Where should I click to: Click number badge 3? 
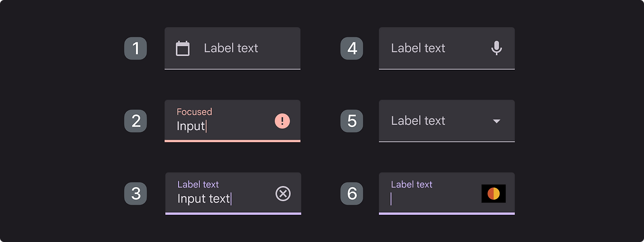click(x=136, y=194)
